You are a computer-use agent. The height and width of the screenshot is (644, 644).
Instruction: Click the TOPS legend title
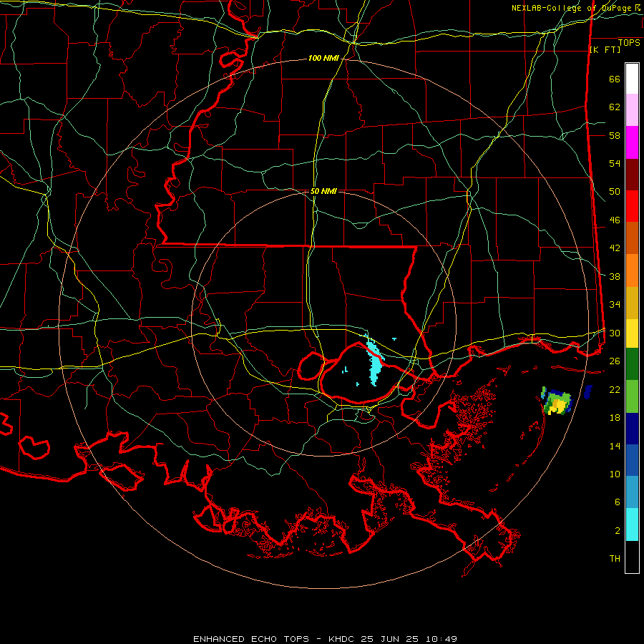click(x=629, y=43)
